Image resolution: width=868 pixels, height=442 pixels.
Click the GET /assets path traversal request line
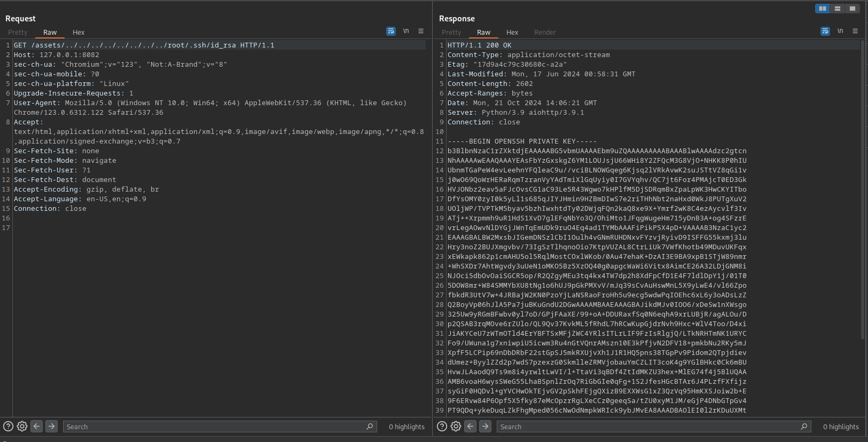(x=144, y=45)
